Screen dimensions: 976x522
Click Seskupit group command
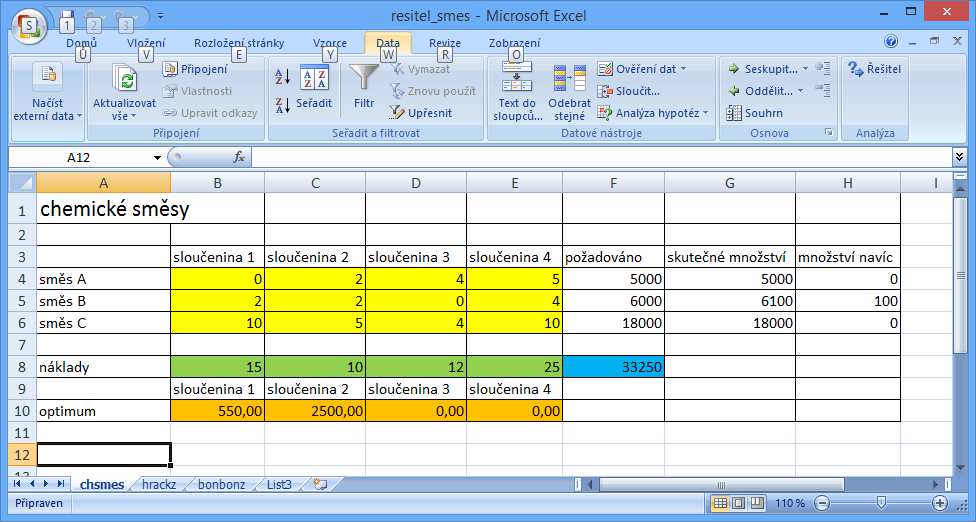pyautogui.click(x=762, y=69)
